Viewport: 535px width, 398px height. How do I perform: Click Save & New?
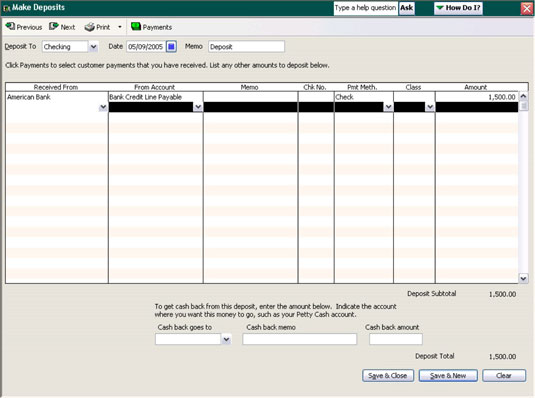coord(448,375)
